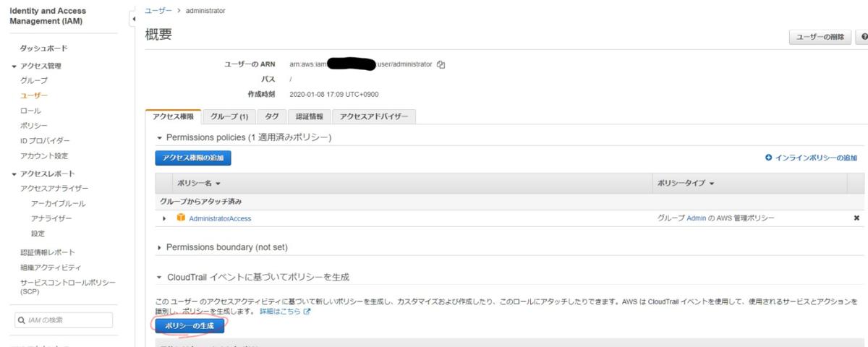
Task: Switch to the グループ (1) tab
Action: (x=229, y=116)
